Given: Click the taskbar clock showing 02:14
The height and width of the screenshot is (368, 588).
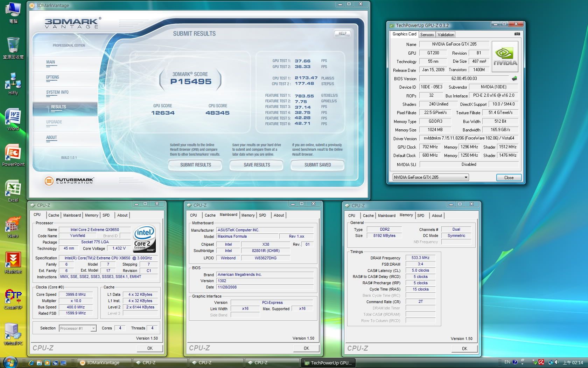Looking at the screenshot, I should click(573, 362).
